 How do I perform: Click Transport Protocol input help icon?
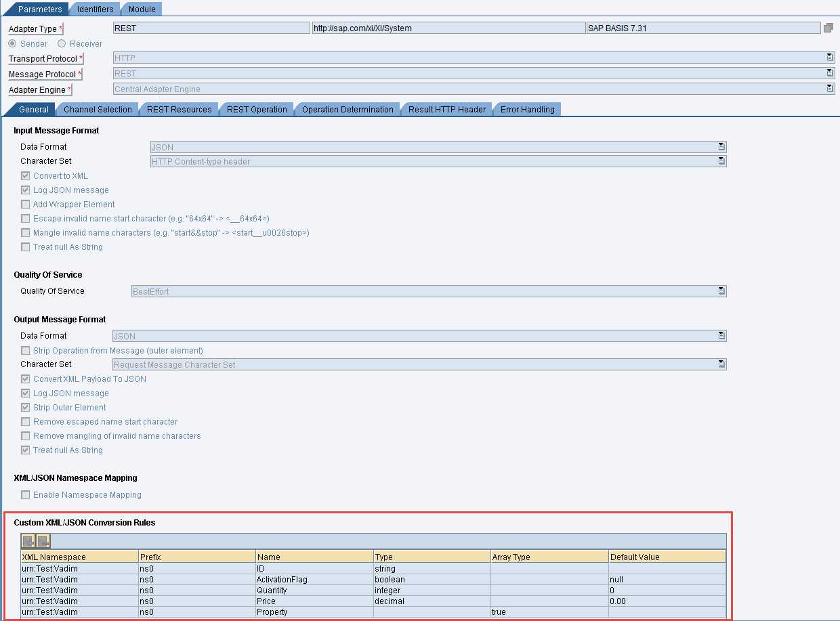tap(829, 57)
